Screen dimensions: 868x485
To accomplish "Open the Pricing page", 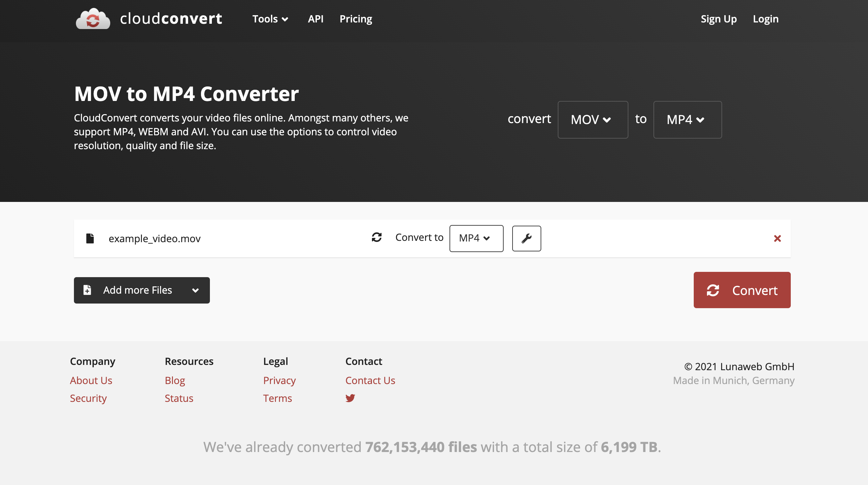I will (x=356, y=19).
